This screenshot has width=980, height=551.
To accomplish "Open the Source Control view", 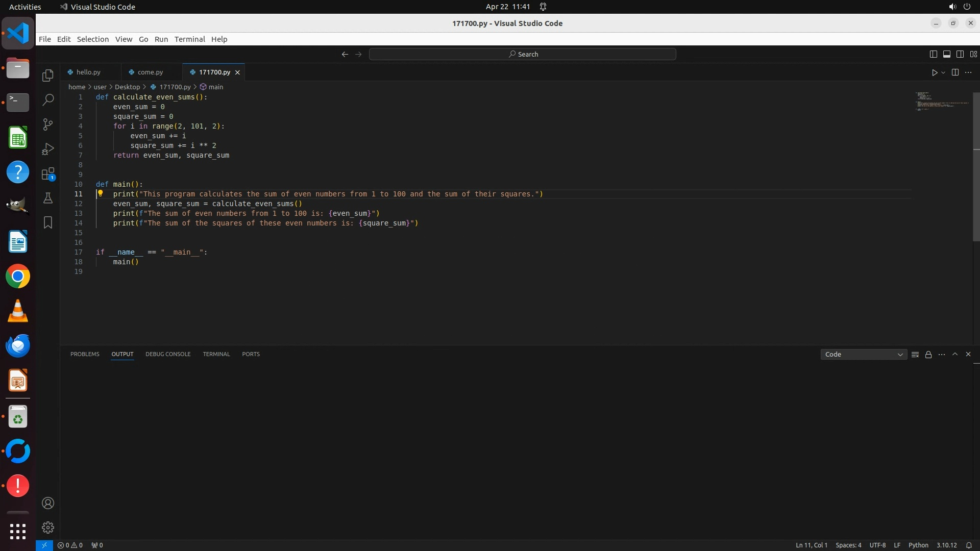I will (x=48, y=124).
